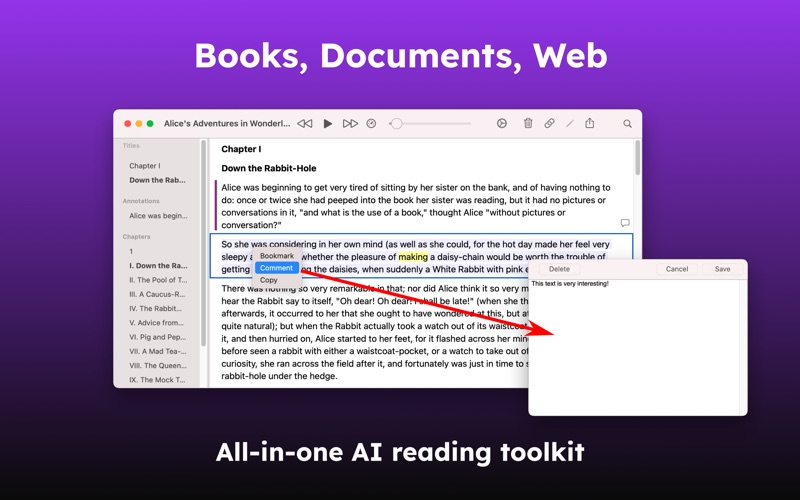
Task: Open chapter IX. The Mock T...
Action: pos(157,380)
